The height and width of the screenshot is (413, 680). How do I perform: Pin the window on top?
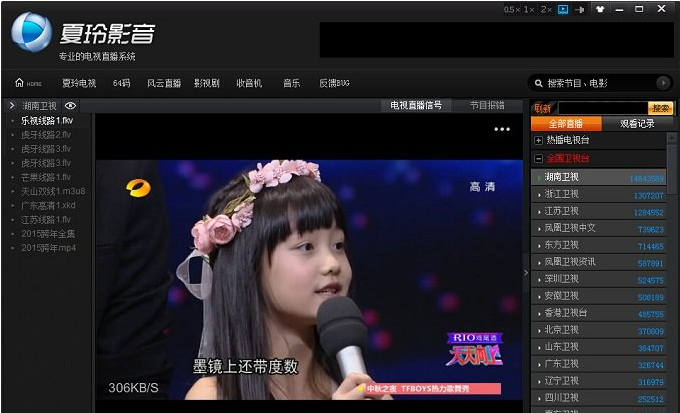pyautogui.click(x=580, y=9)
